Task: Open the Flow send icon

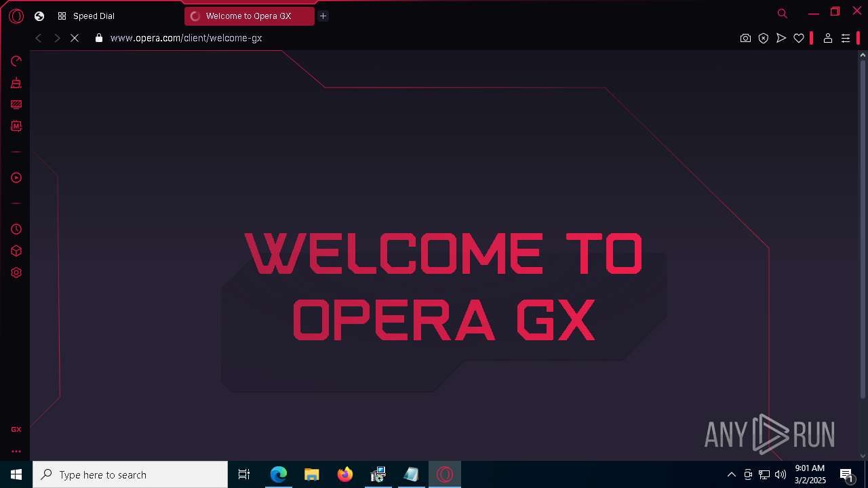Action: coord(781,39)
